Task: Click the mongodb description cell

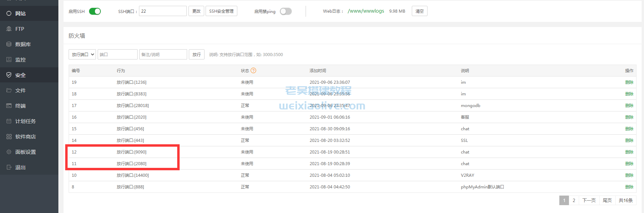Action: point(471,105)
